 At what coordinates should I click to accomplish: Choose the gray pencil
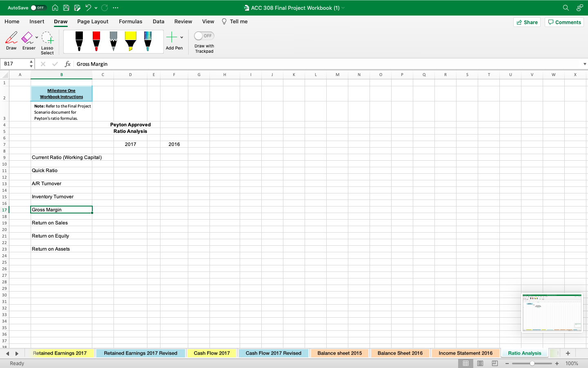pyautogui.click(x=114, y=41)
